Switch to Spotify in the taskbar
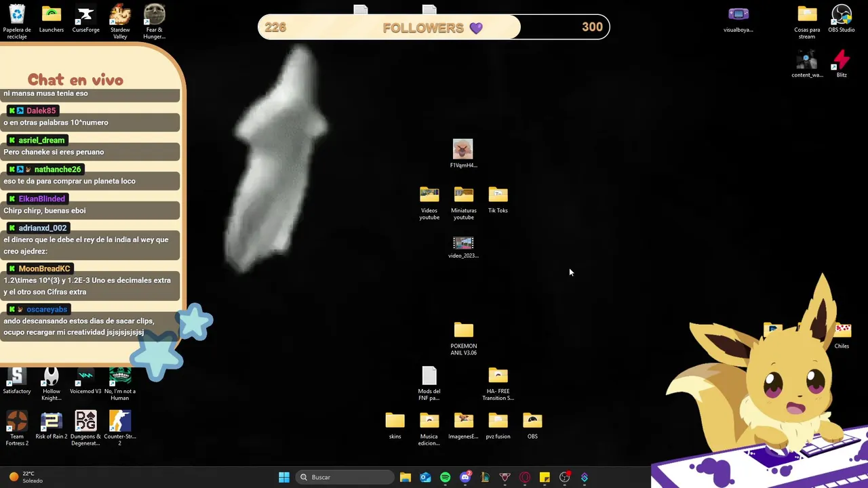The height and width of the screenshot is (488, 868). [x=445, y=477]
